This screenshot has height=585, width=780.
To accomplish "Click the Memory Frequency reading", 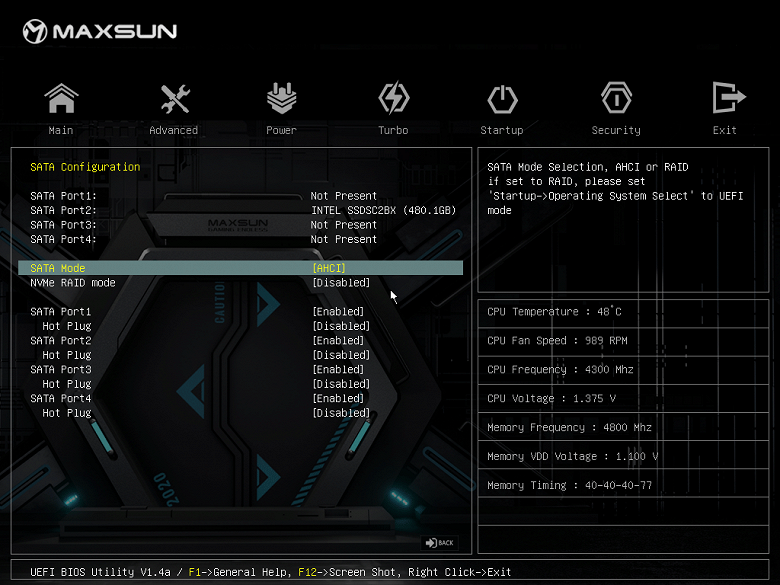I will click(570, 427).
